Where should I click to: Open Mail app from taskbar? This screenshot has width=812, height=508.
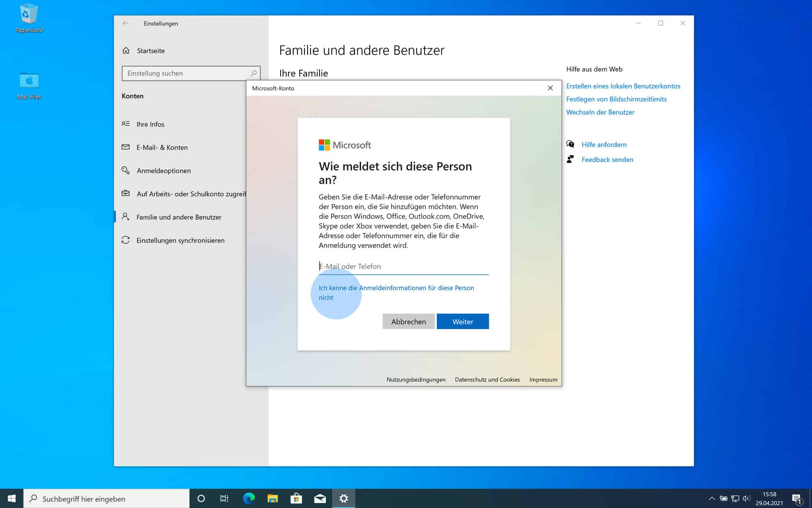click(320, 498)
